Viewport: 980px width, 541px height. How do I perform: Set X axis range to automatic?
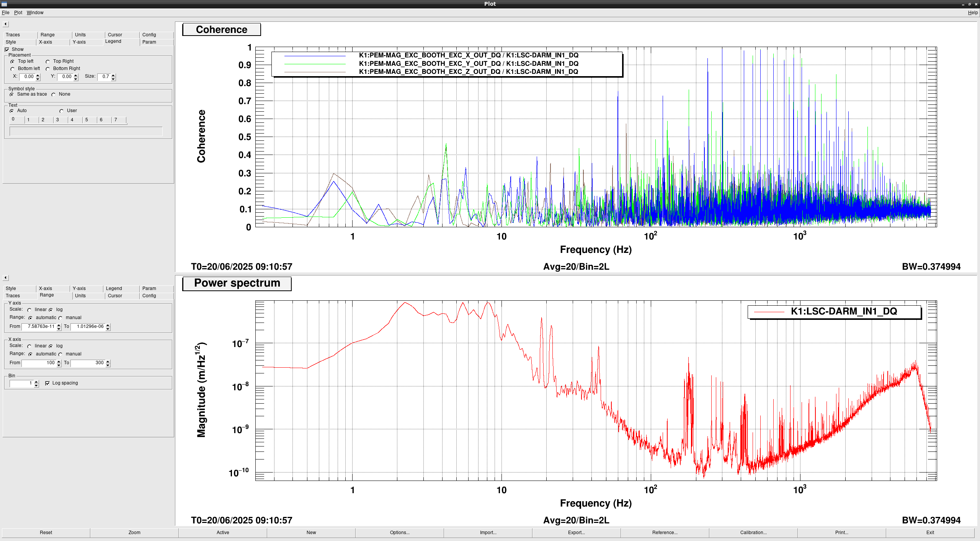coord(31,354)
